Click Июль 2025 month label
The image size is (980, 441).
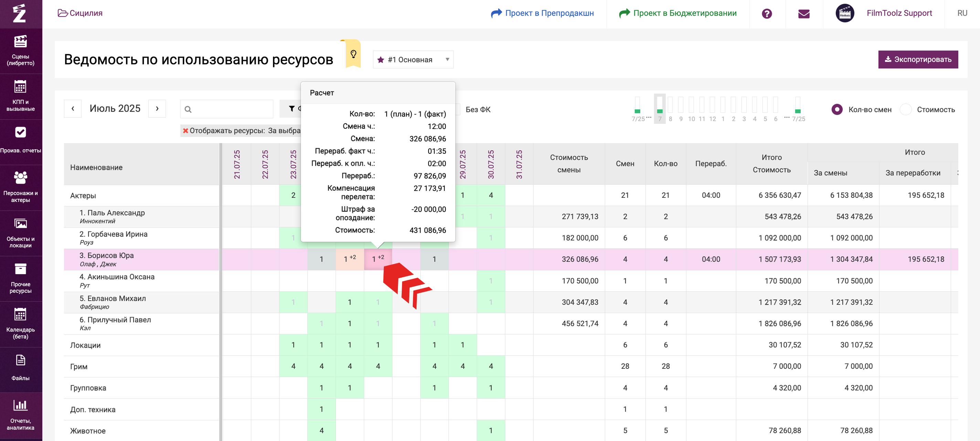(x=115, y=108)
